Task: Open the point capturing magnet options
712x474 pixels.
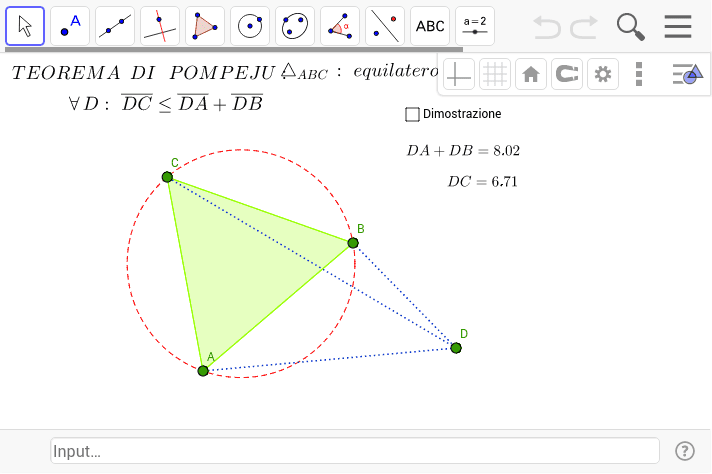Action: (567, 74)
